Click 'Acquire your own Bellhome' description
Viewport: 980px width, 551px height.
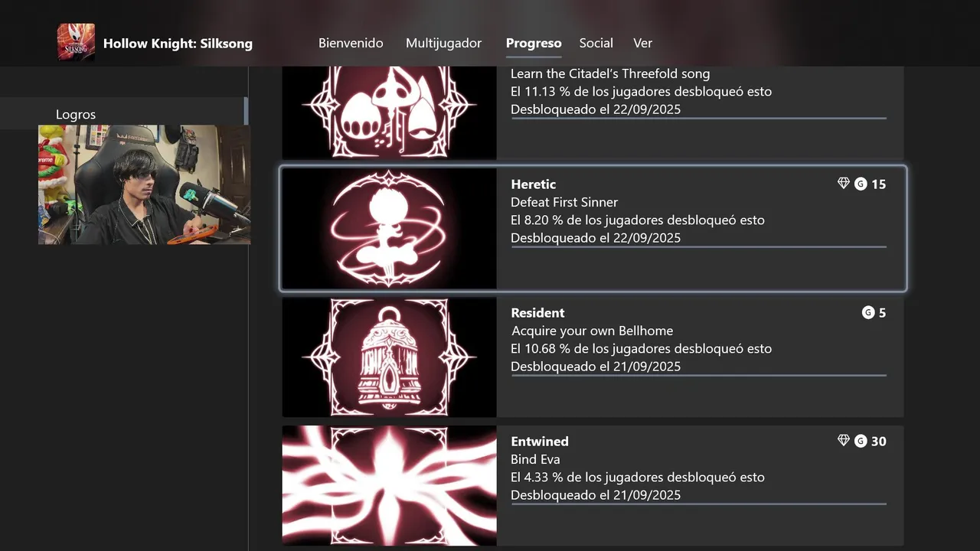(x=592, y=331)
